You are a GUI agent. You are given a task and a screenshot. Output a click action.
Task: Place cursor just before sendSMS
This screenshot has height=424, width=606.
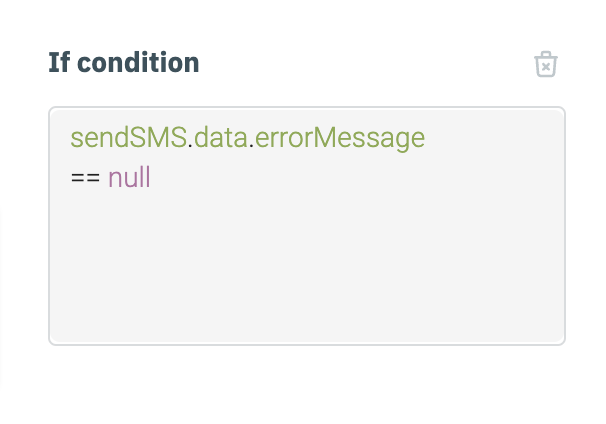point(71,138)
